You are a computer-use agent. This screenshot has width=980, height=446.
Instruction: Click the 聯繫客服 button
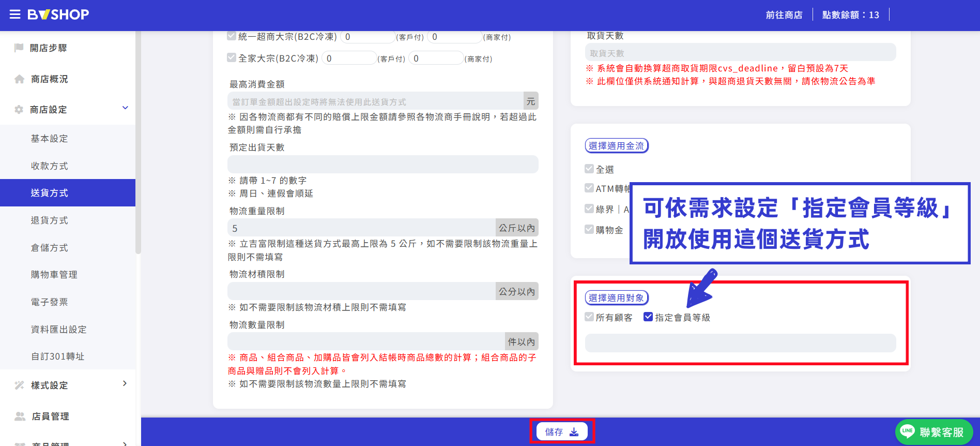pos(934,432)
